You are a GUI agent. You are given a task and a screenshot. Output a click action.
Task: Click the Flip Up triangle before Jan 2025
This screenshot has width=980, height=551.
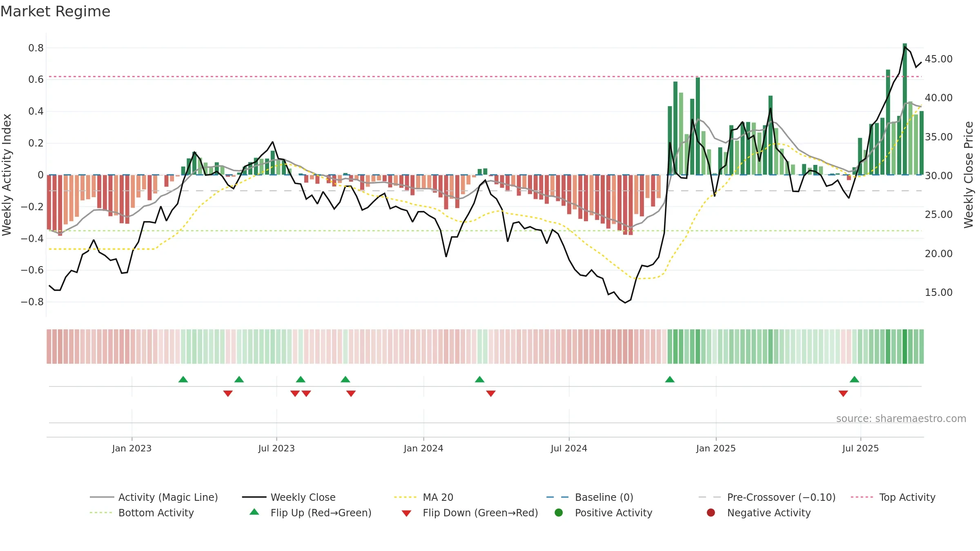click(670, 380)
